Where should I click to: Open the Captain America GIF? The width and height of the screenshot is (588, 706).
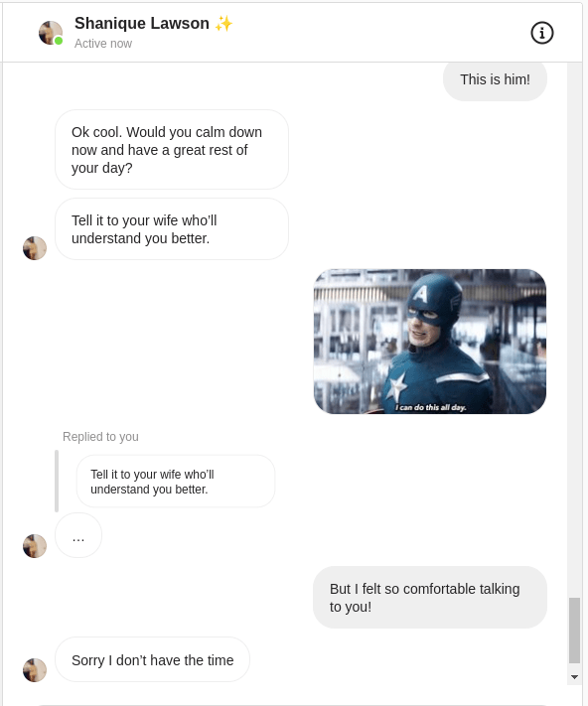[430, 342]
